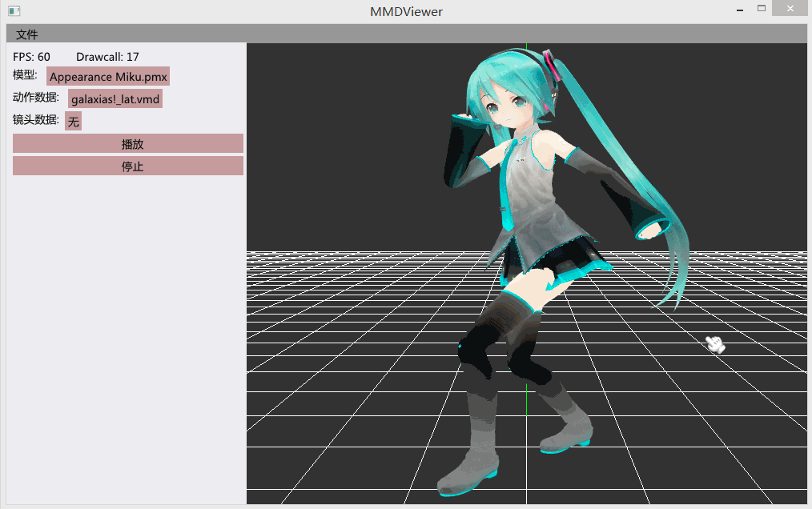Click the MMDViewer app icon in title bar
The height and width of the screenshot is (509, 812).
coord(14,11)
